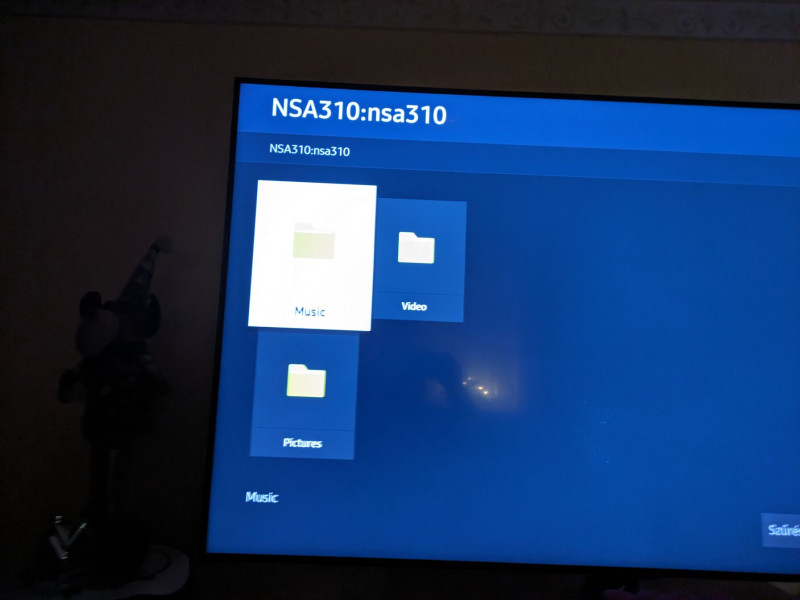Click the Szűrés filter button
The image size is (800, 600).
click(781, 531)
